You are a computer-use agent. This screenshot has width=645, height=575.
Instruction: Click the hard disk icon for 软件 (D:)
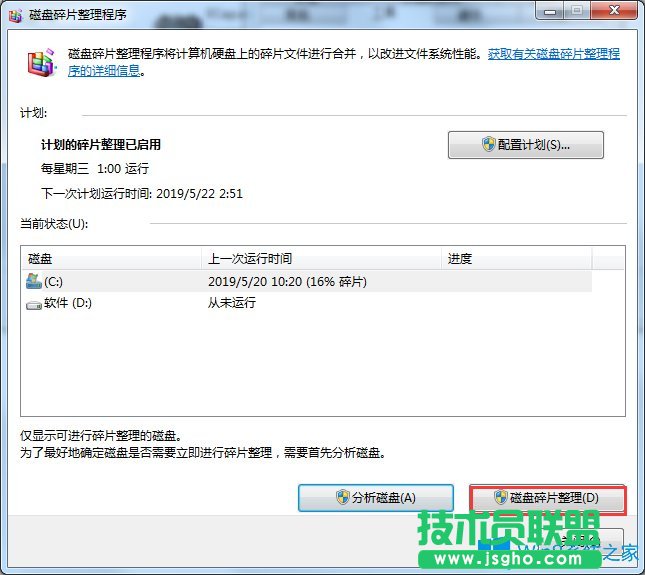(x=34, y=305)
